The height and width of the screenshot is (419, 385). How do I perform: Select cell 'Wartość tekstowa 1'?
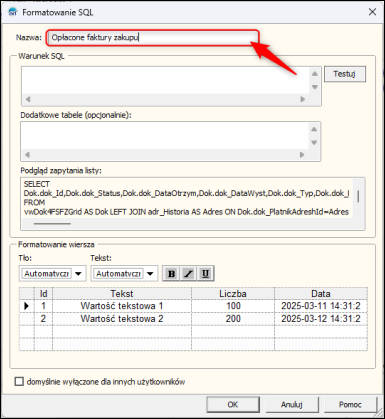122,306
